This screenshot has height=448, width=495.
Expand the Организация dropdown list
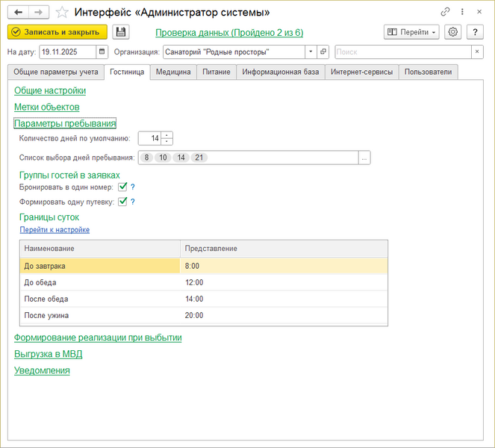[311, 52]
